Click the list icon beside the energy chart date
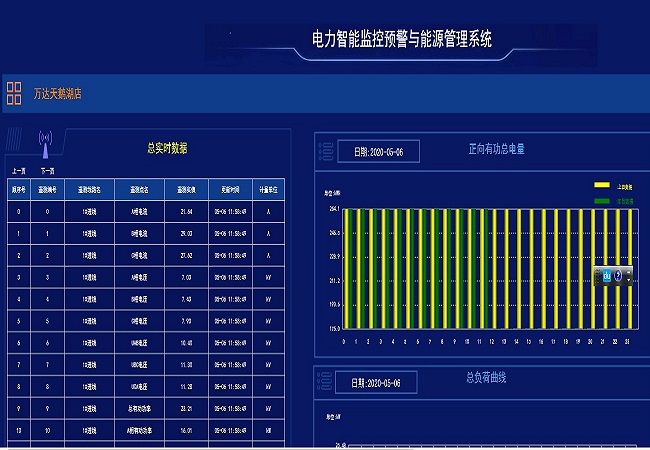Image resolution: width=650 pixels, height=450 pixels. 325,151
